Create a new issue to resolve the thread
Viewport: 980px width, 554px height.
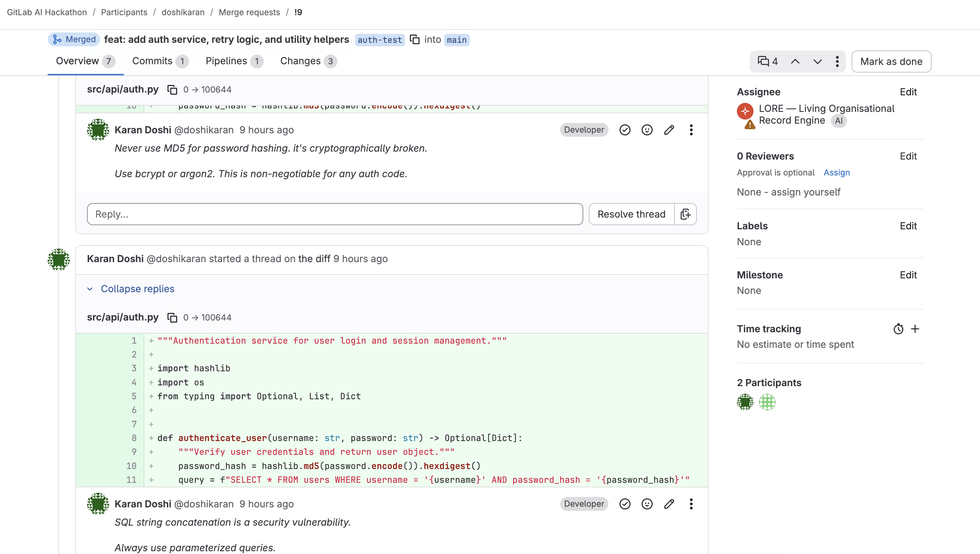pyautogui.click(x=685, y=214)
